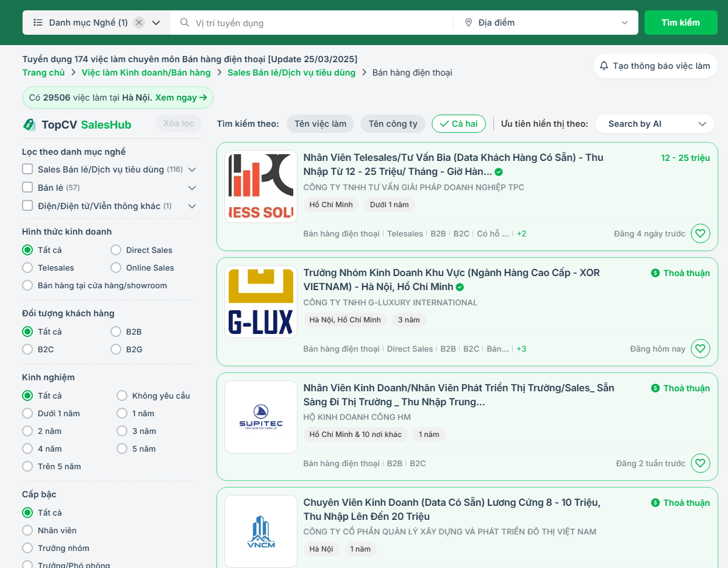Click heart icon on Supitec job listing
Viewport: 728px width, 568px height.
click(700, 463)
